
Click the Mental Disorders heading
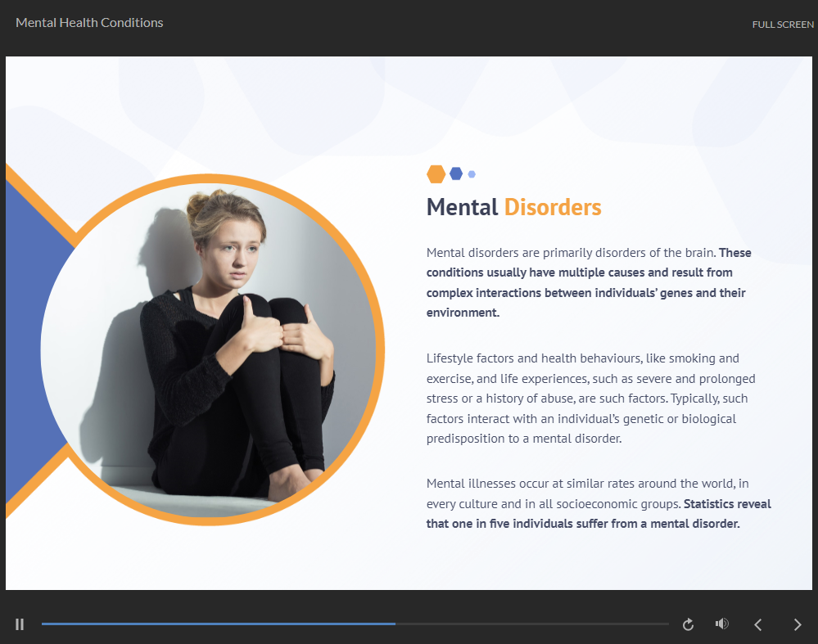tap(514, 207)
